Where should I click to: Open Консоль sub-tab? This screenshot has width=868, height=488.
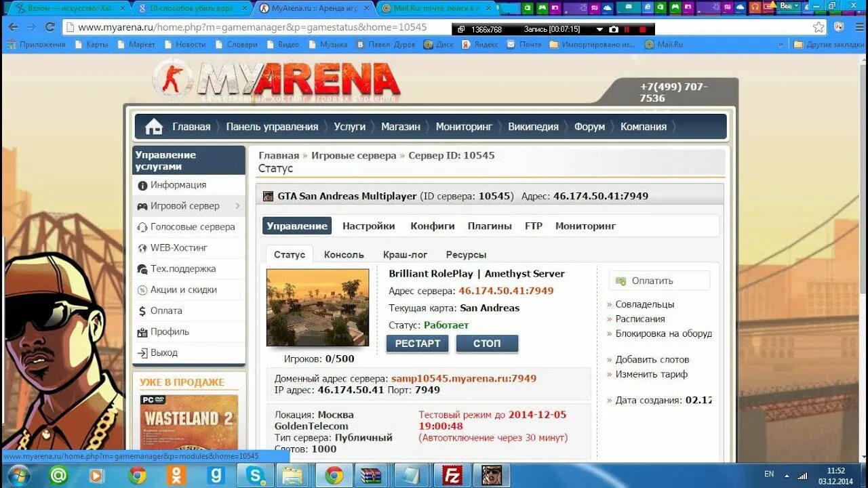coord(344,255)
